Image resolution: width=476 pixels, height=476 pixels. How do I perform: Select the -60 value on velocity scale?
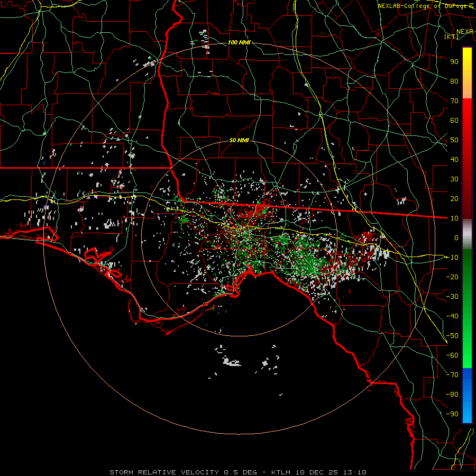tap(452, 355)
